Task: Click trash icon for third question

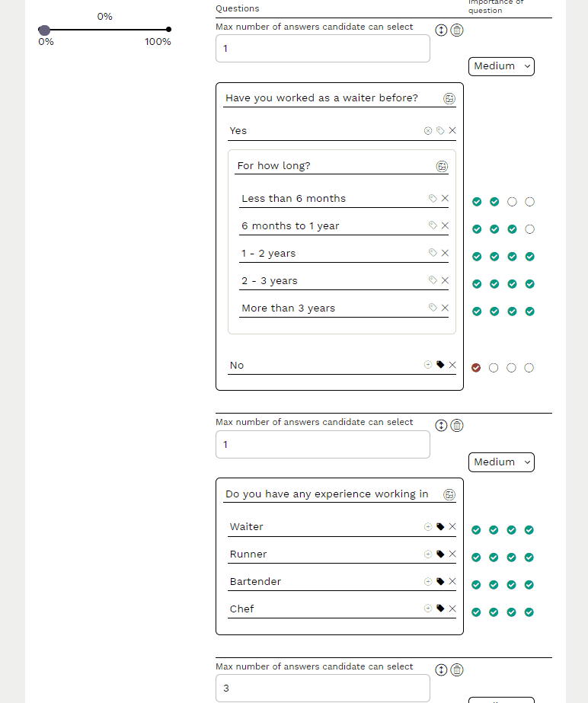Action: point(457,670)
